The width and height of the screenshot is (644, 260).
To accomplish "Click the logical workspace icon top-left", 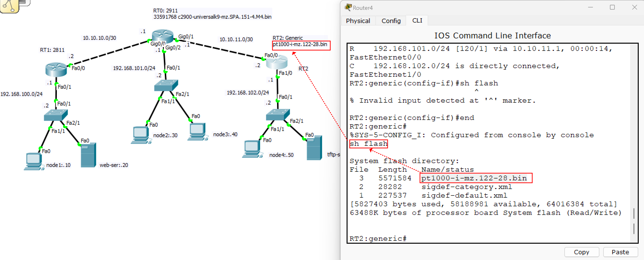I will pyautogui.click(x=10, y=6).
